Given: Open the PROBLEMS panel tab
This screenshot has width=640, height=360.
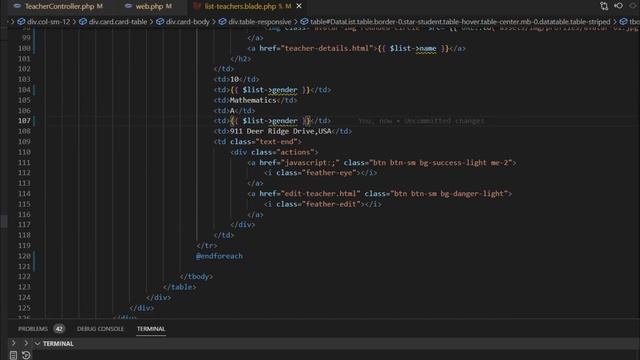Looking at the screenshot, I should (33, 329).
